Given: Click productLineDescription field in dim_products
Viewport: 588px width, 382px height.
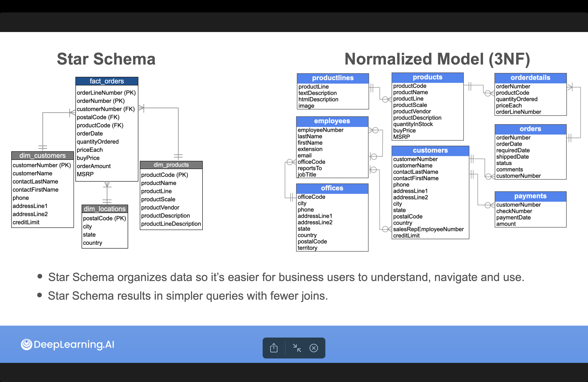Looking at the screenshot, I should coord(171,224).
